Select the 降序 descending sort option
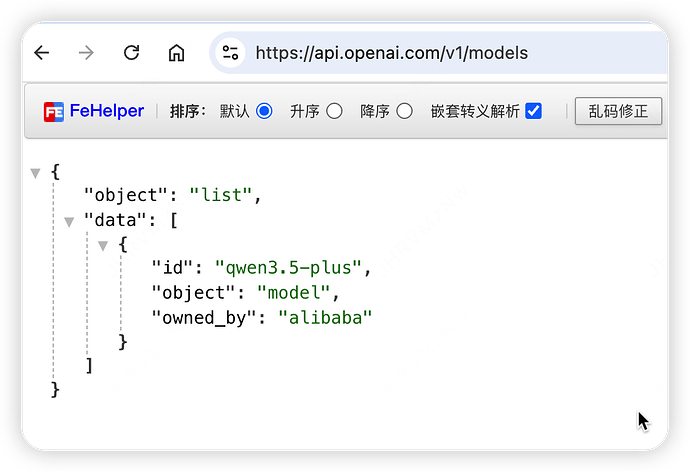This screenshot has width=690, height=472. (x=404, y=111)
